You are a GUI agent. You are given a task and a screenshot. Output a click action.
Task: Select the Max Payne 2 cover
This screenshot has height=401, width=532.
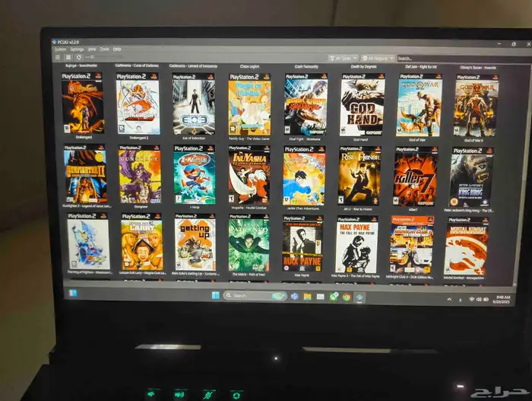[x=357, y=245]
